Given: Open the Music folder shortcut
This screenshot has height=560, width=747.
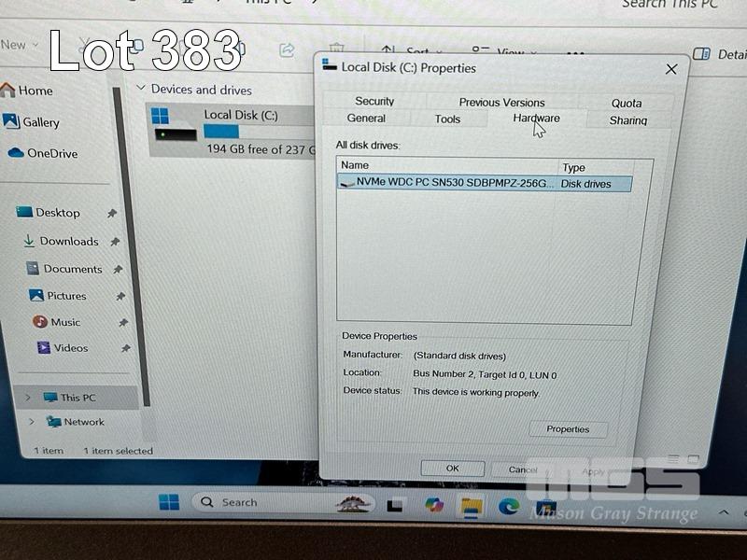Looking at the screenshot, I should click(x=64, y=322).
